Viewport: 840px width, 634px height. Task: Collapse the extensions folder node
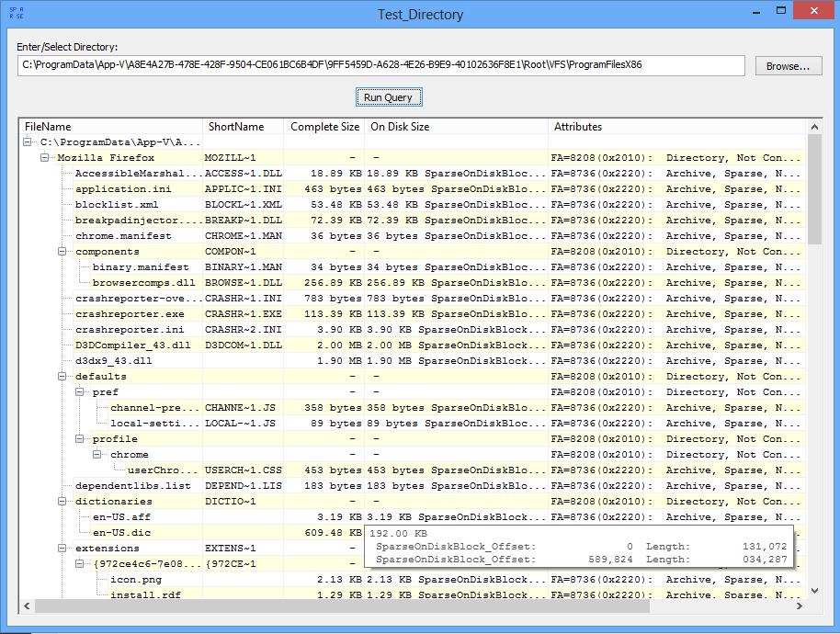pyautogui.click(x=62, y=548)
